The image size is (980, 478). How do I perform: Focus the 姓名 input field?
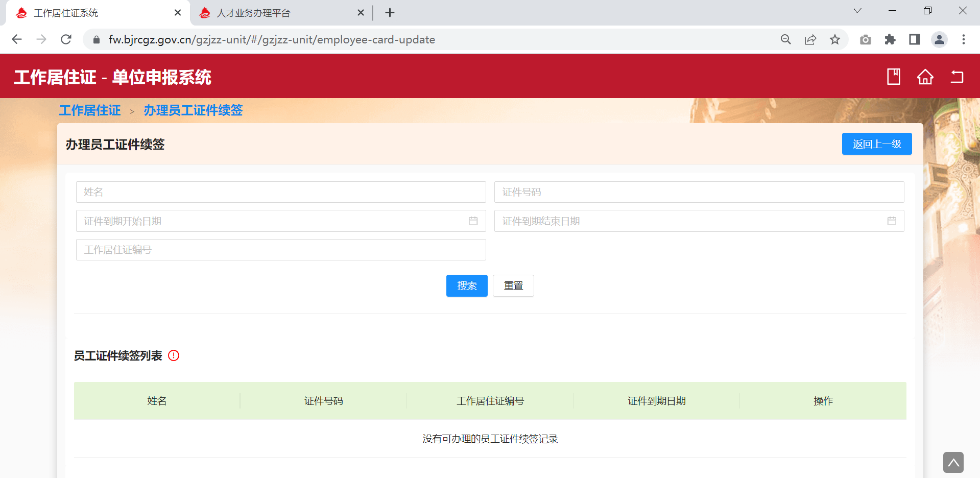pos(280,192)
